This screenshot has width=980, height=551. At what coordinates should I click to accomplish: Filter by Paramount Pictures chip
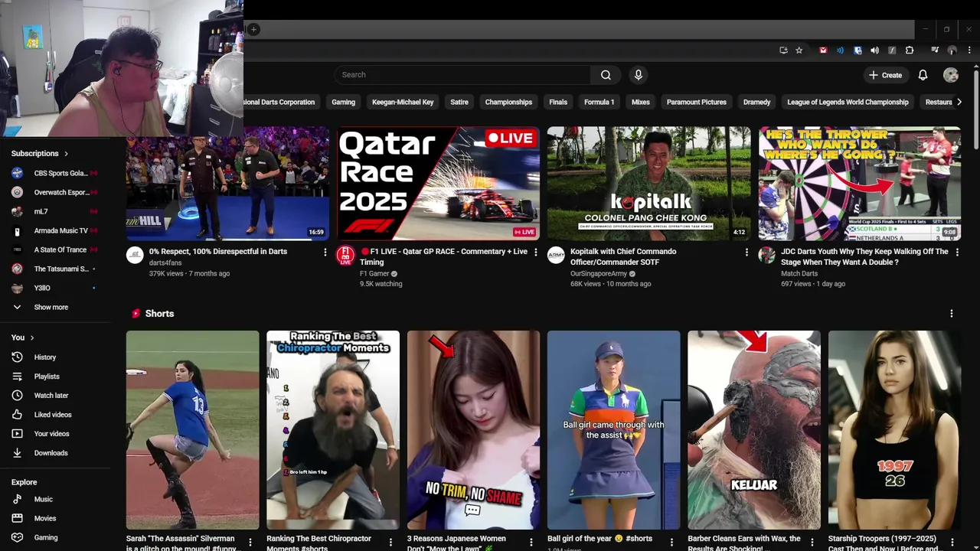coord(697,102)
